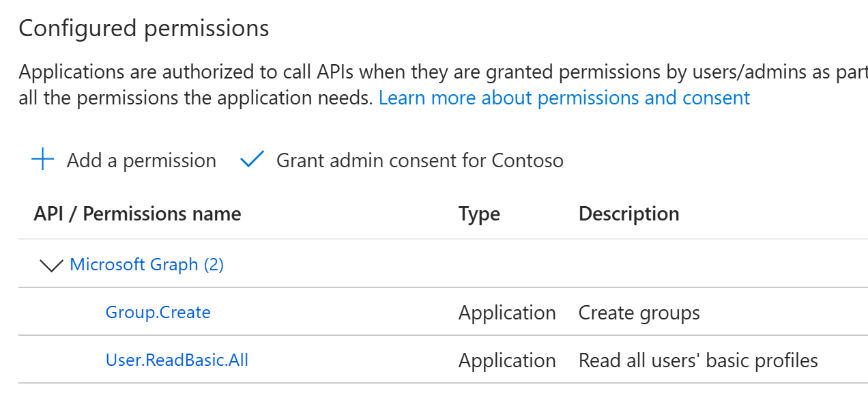Viewport: 868px width, 400px height.
Task: Click Grant admin consent for Contoso text
Action: point(420,160)
